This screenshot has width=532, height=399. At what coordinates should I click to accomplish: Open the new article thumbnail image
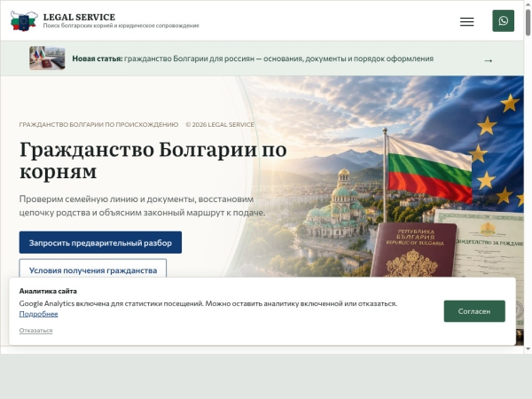47,58
